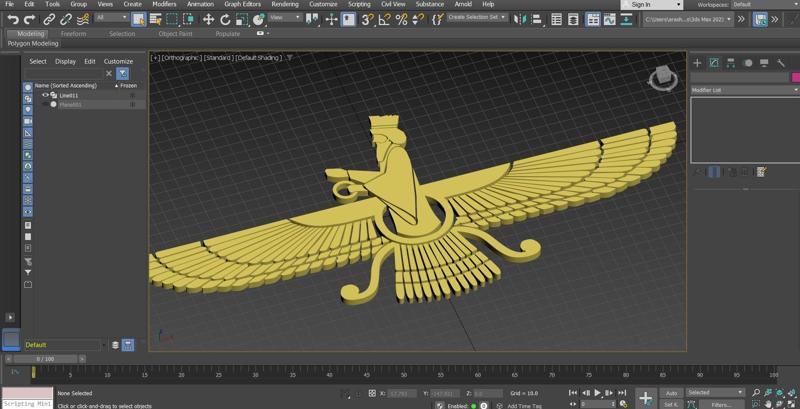Open the Modifiers menu
The height and width of the screenshot is (409, 800).
[164, 4]
